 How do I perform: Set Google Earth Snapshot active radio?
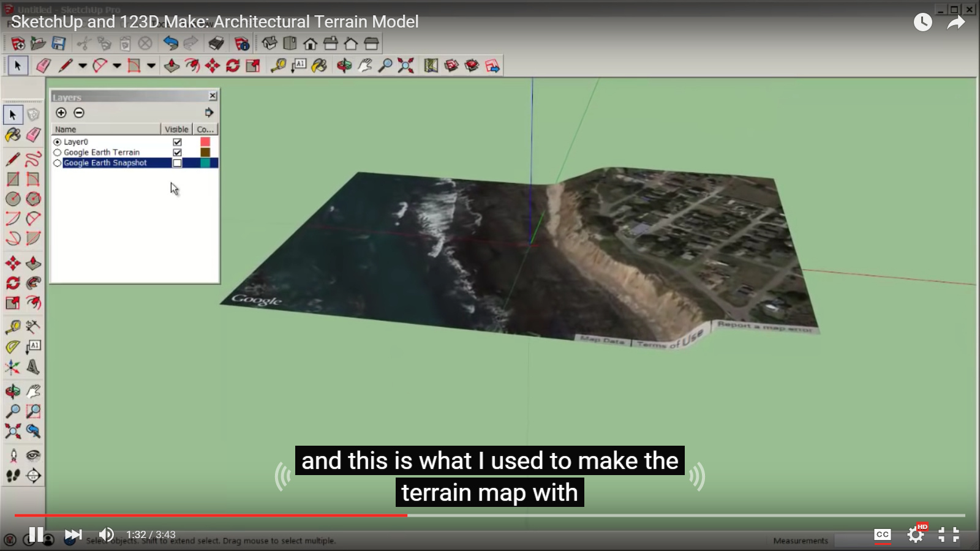pyautogui.click(x=58, y=163)
